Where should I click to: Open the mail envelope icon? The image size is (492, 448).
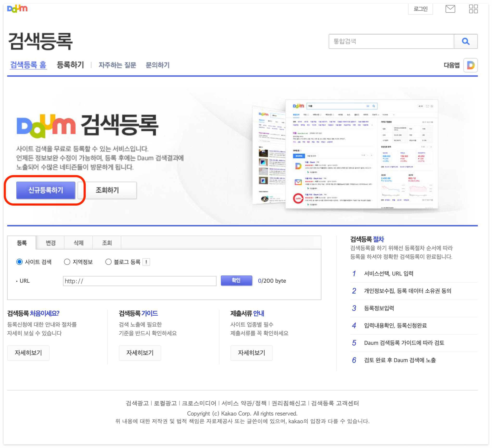pyautogui.click(x=450, y=9)
